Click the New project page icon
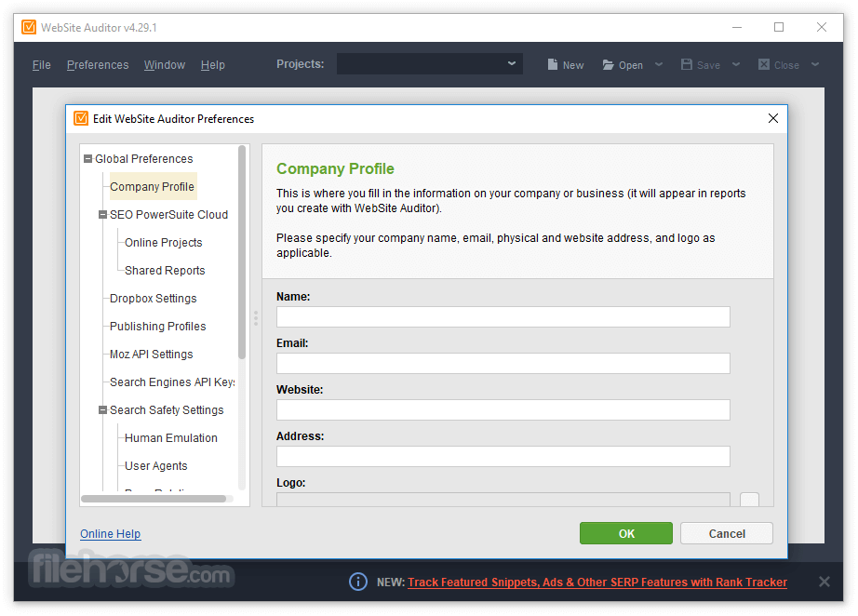 pos(553,64)
